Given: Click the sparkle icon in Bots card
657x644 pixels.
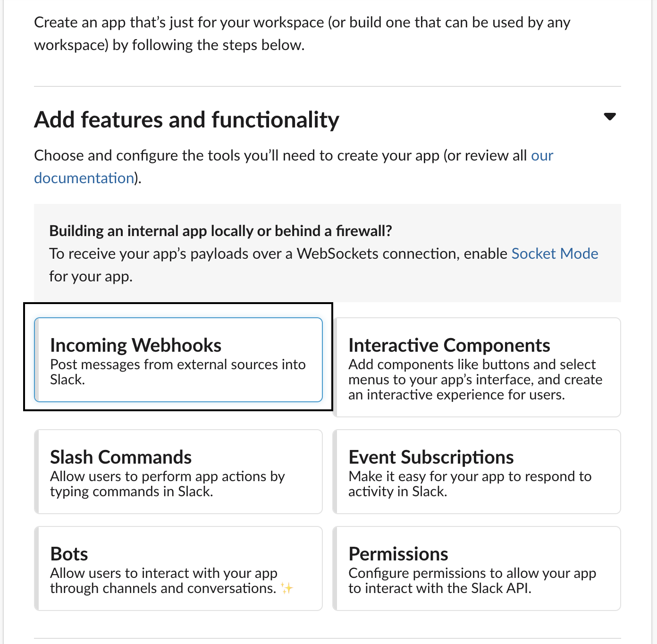Looking at the screenshot, I should pos(286,588).
